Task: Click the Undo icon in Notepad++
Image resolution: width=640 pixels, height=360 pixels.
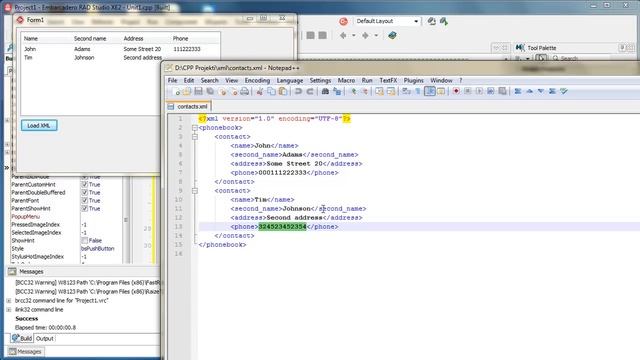Action: pyautogui.click(x=298, y=92)
